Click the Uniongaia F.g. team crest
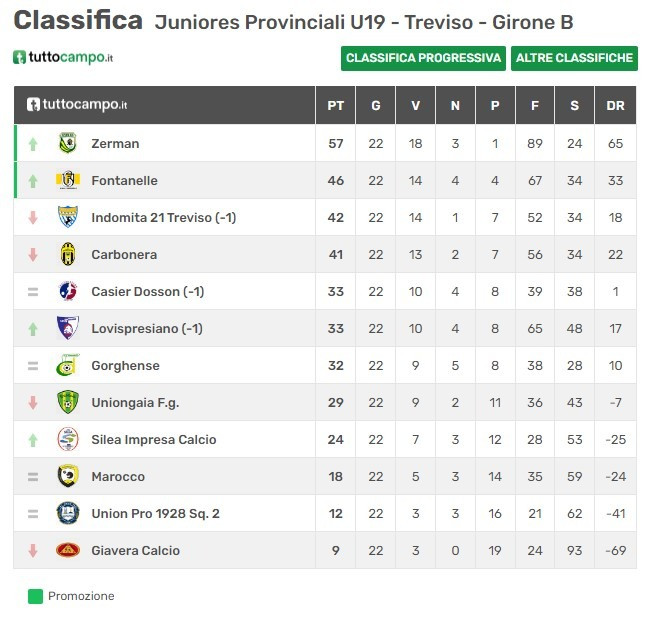649x621 pixels. (x=67, y=402)
